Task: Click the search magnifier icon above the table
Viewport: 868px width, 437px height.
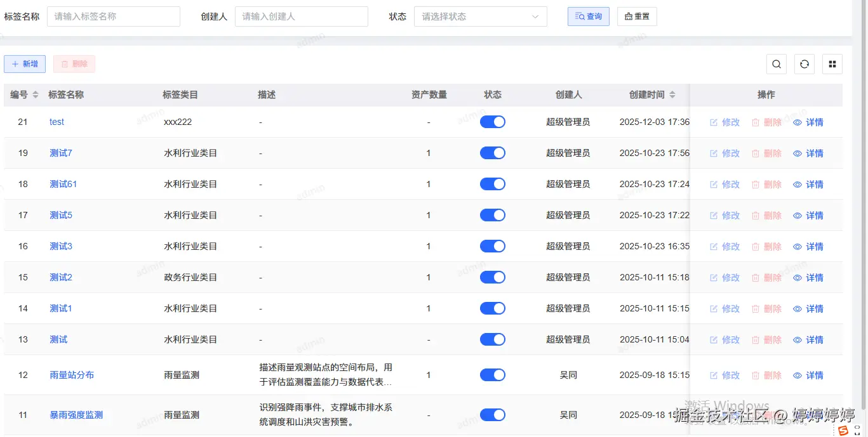Action: (x=776, y=63)
